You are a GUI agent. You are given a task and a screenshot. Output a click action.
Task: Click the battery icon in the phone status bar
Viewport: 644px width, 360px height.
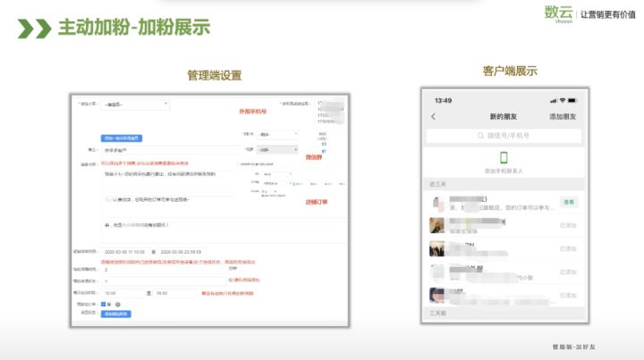(572, 100)
